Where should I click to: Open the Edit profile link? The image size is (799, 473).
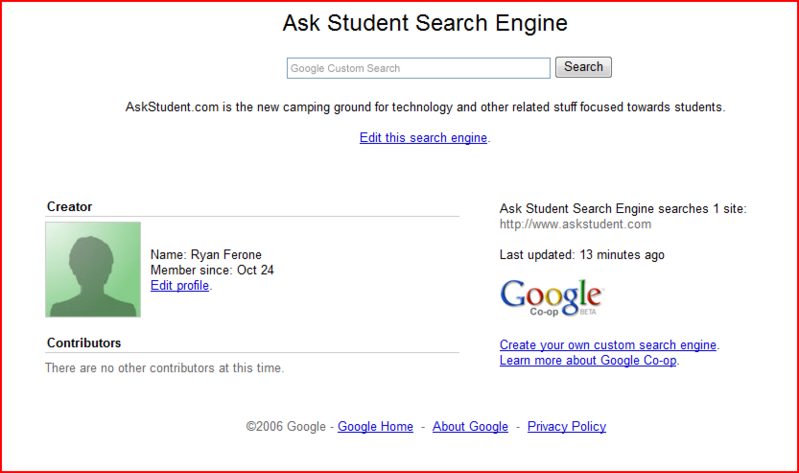[x=180, y=285]
